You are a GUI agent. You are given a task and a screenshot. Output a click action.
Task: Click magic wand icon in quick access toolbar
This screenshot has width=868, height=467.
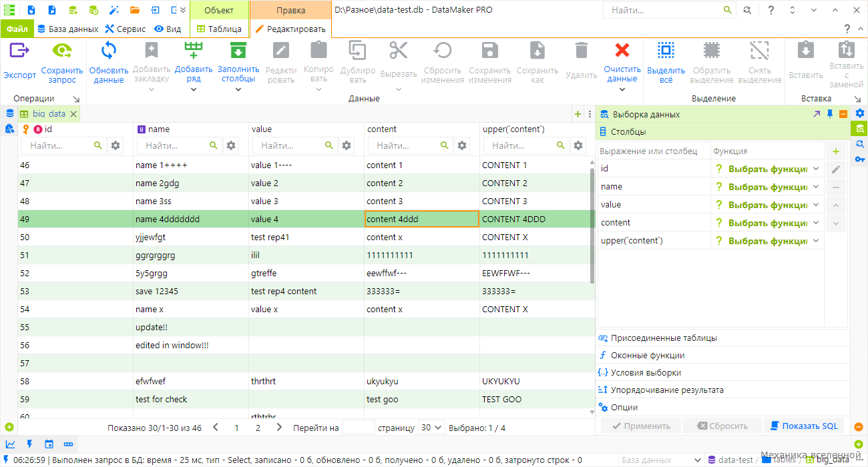tap(114, 10)
